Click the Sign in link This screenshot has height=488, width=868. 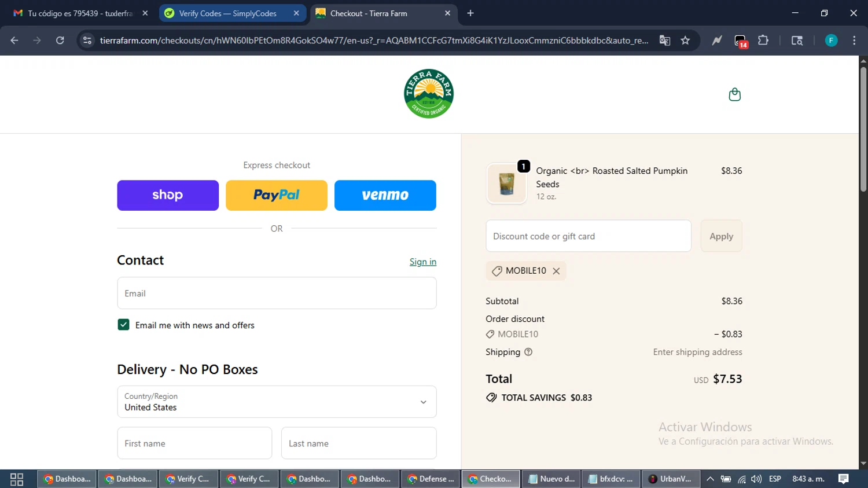423,262
